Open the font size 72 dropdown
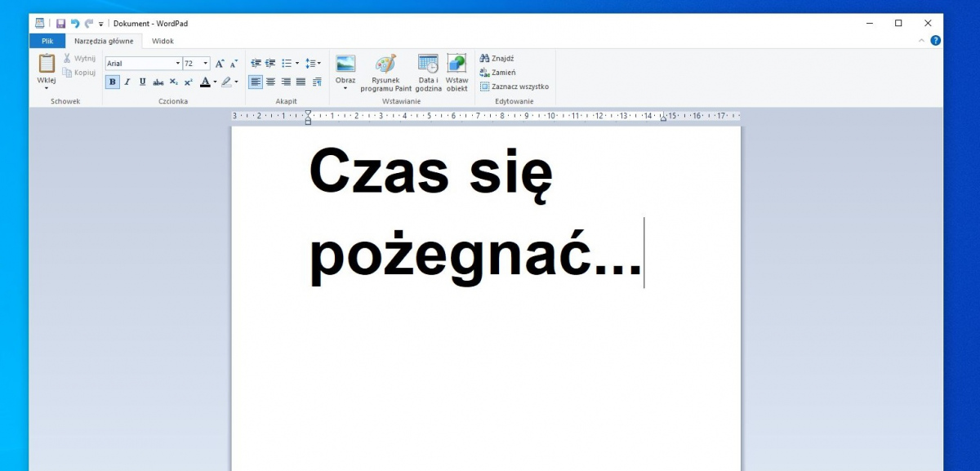Viewport: 980px width, 471px height. [206, 64]
